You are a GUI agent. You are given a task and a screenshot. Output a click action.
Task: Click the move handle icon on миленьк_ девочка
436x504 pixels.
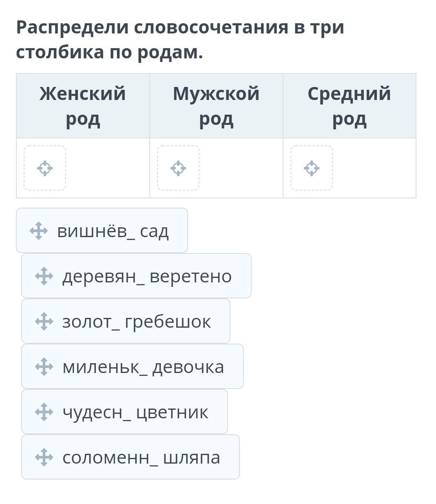(44, 367)
